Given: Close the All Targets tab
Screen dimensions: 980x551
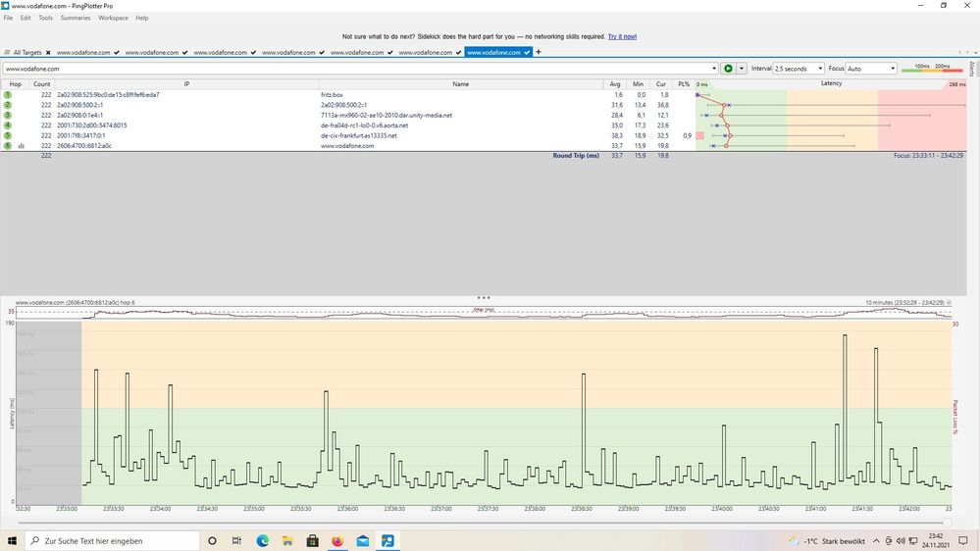Looking at the screenshot, I should [x=47, y=52].
